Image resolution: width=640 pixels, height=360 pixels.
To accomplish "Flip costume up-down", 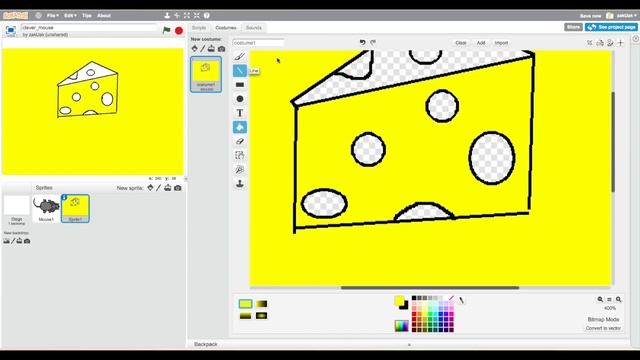I will (610, 42).
